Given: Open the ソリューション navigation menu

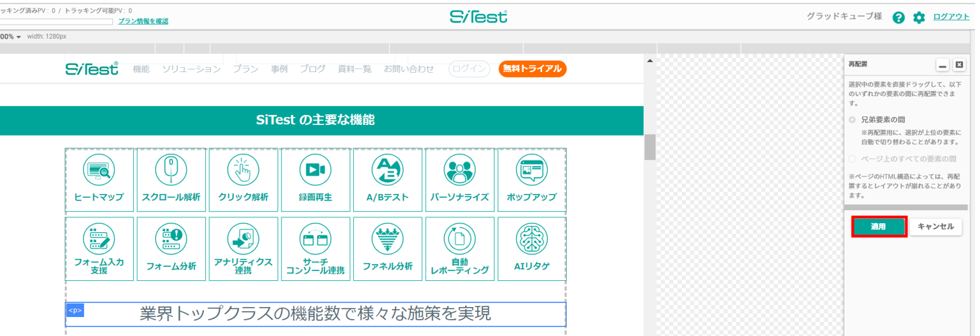Looking at the screenshot, I should 191,69.
